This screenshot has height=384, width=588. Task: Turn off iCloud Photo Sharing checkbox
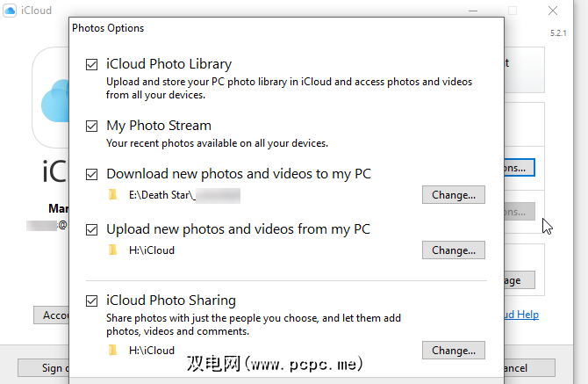point(92,301)
